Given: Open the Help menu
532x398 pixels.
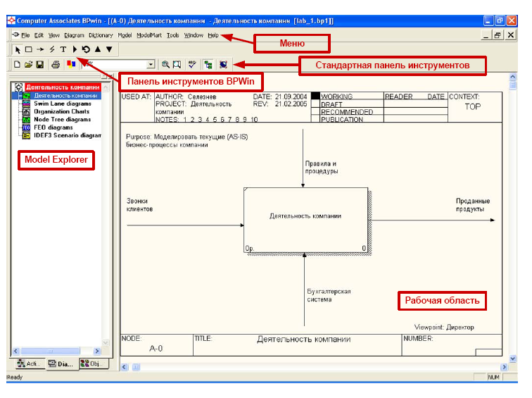Looking at the screenshot, I should pos(213,35).
